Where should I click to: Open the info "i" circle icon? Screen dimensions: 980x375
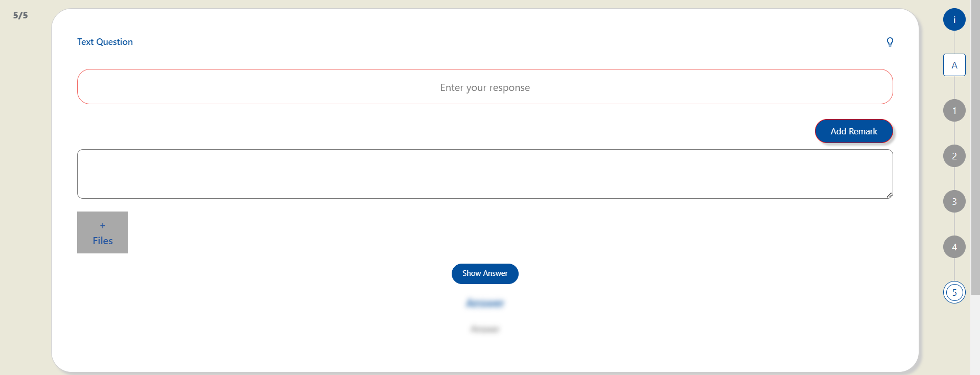[x=954, y=19]
